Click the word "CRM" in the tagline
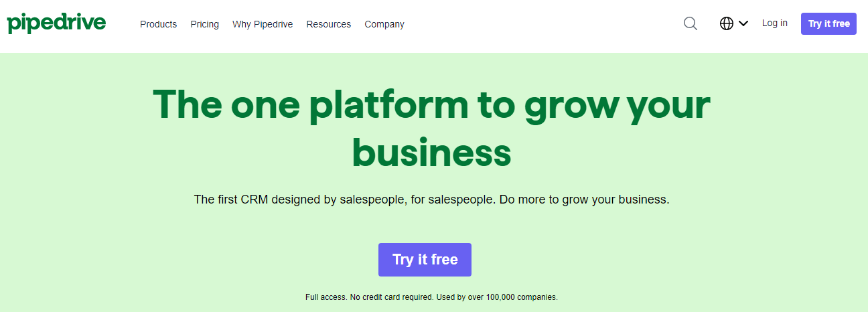Viewport: 868px width, 312px height. [255, 200]
